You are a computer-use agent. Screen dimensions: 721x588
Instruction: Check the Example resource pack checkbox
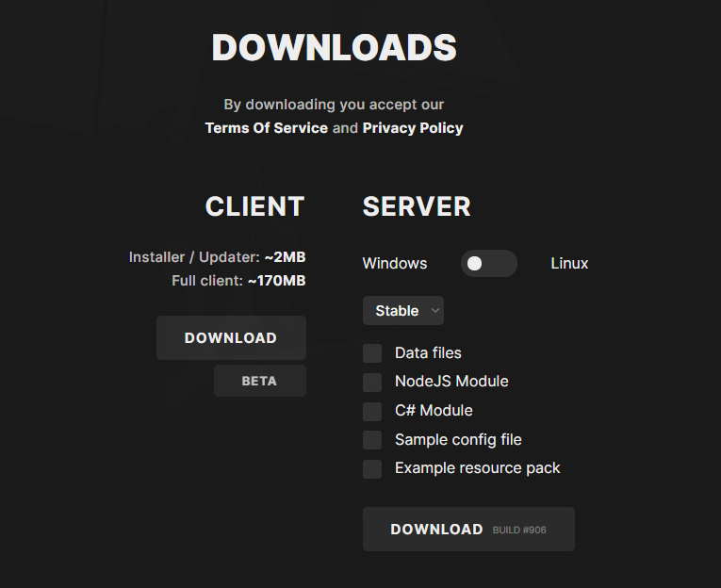(x=372, y=468)
